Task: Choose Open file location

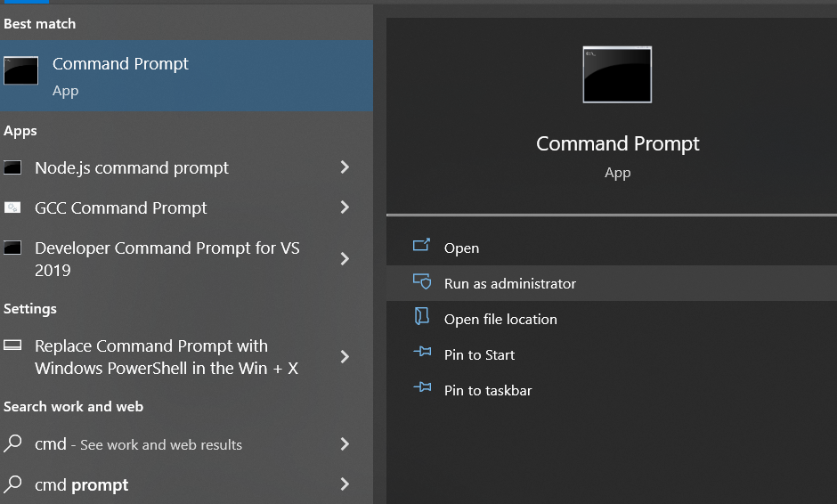Action: [x=500, y=319]
